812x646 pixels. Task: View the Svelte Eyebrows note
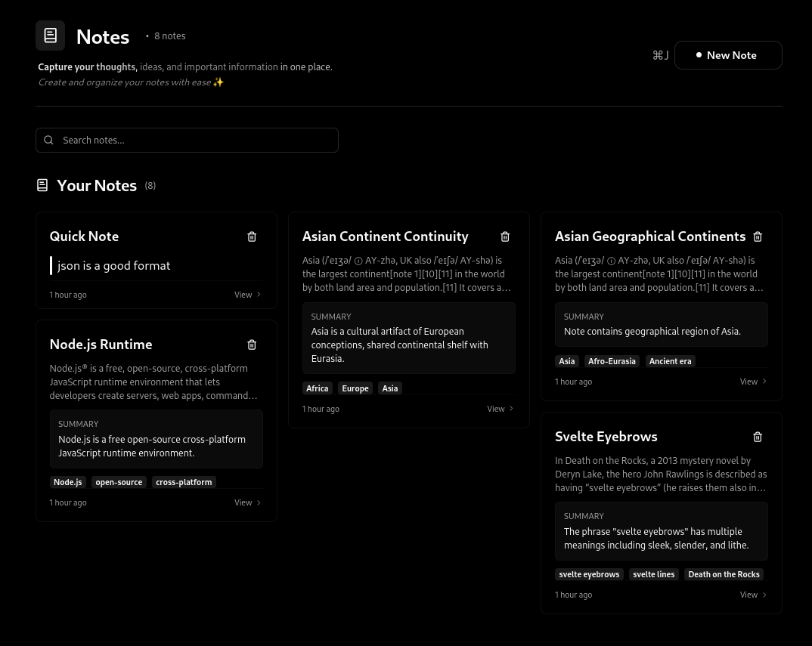(x=753, y=595)
